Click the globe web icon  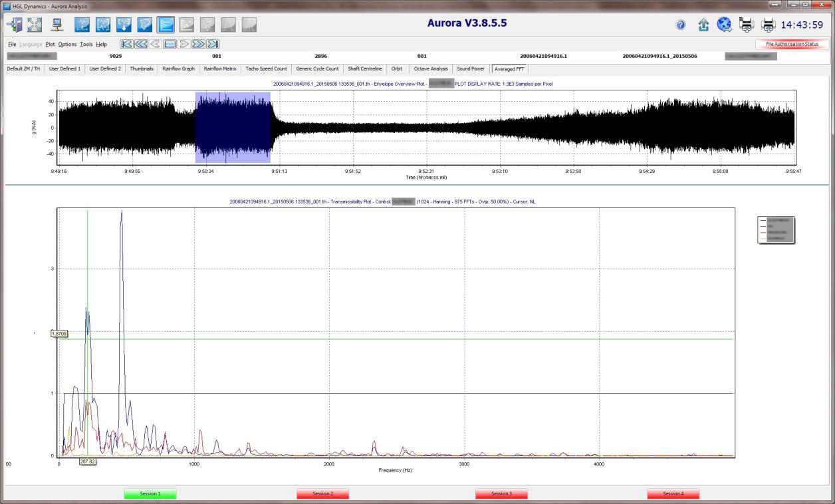pos(724,25)
